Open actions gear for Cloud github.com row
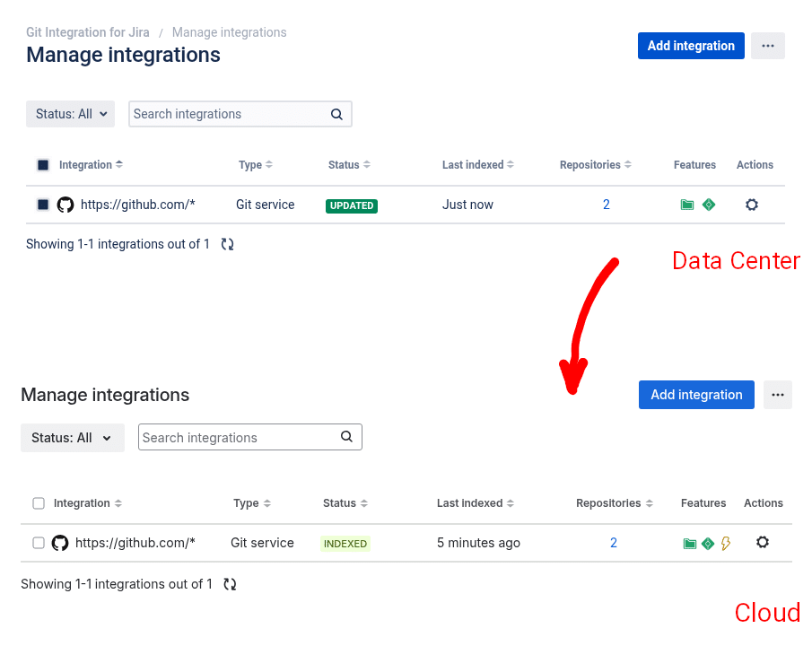Screen dimensions: 812x646 click(763, 543)
